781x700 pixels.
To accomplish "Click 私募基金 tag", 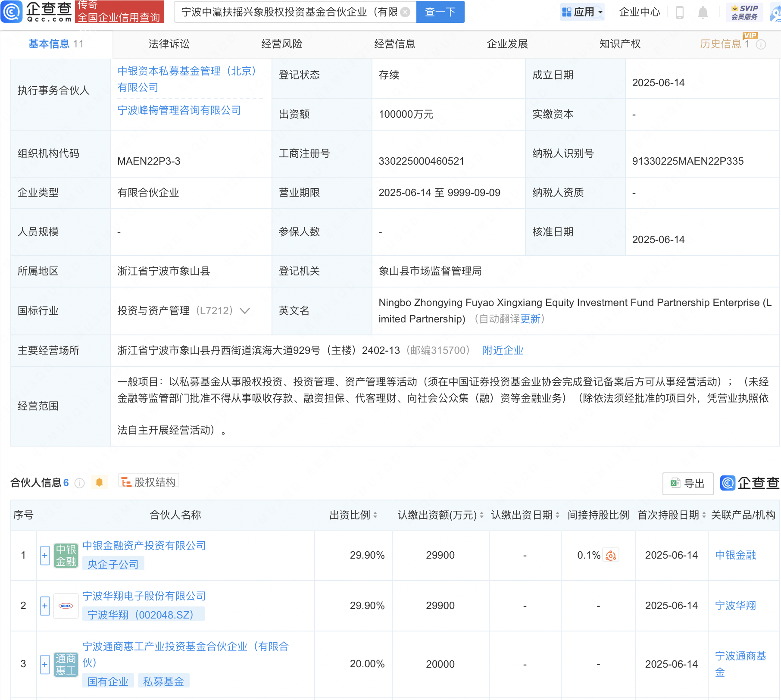I will pos(164,681).
